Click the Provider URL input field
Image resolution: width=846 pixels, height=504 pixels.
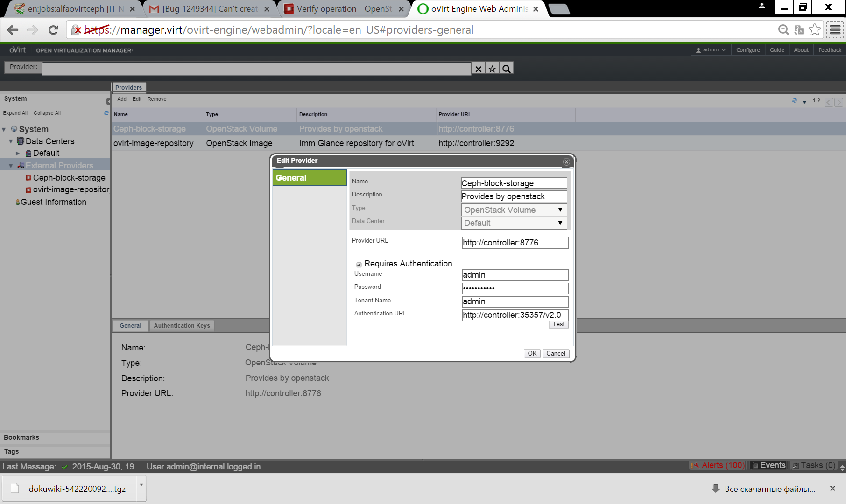[515, 243]
